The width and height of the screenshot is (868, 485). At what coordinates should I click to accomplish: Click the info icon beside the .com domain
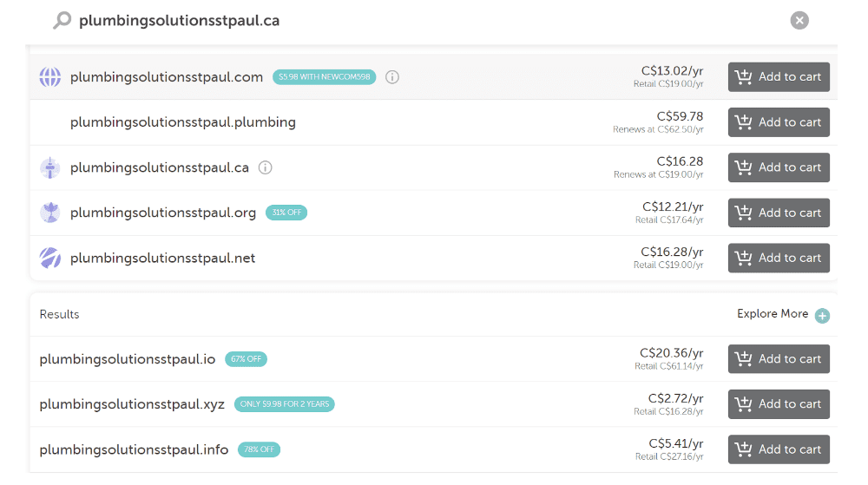pos(392,77)
